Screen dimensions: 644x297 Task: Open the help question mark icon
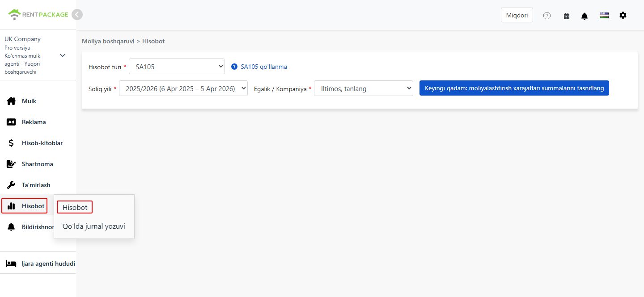point(547,16)
